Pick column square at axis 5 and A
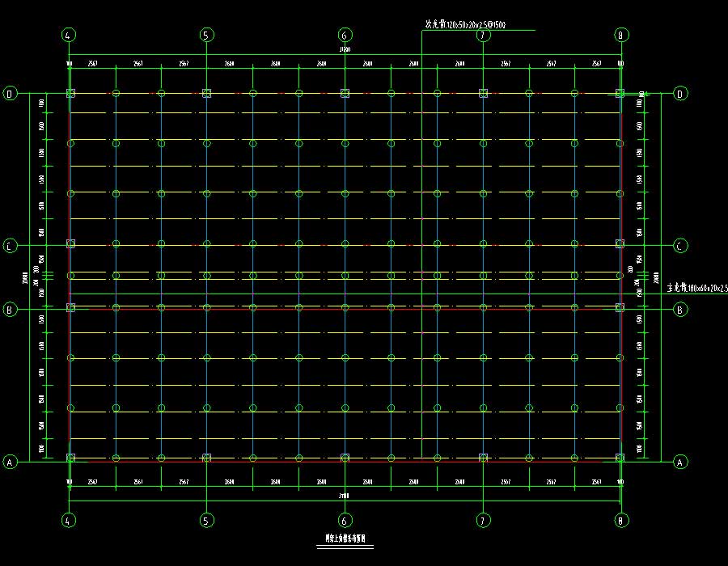 coord(206,458)
